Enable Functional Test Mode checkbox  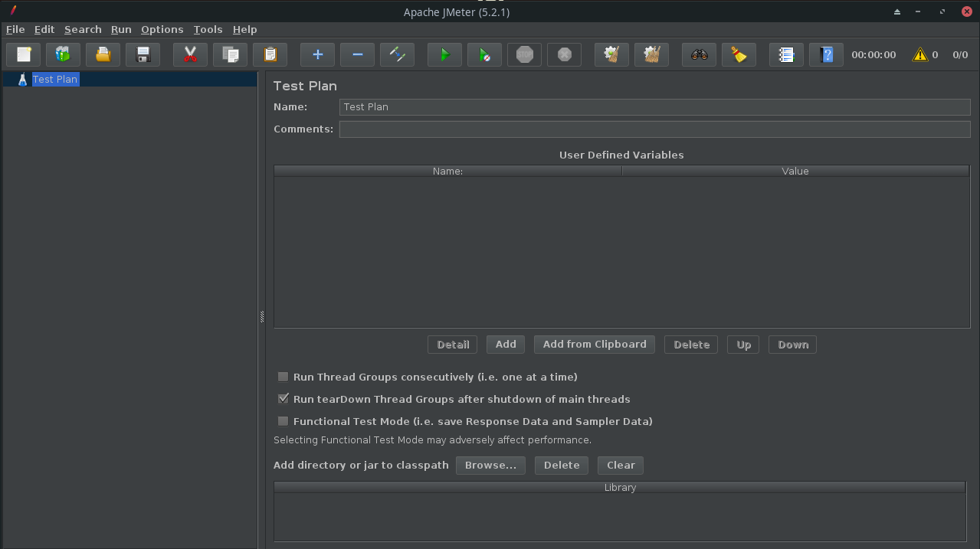tap(284, 421)
